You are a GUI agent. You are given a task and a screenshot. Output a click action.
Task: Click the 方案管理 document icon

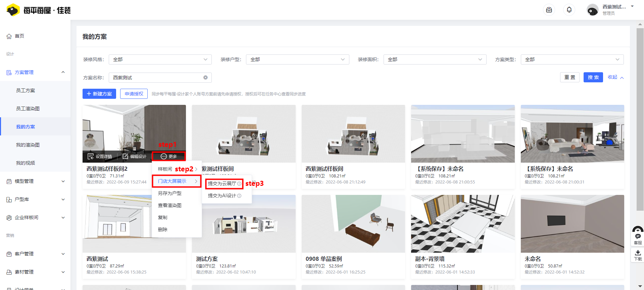point(9,73)
